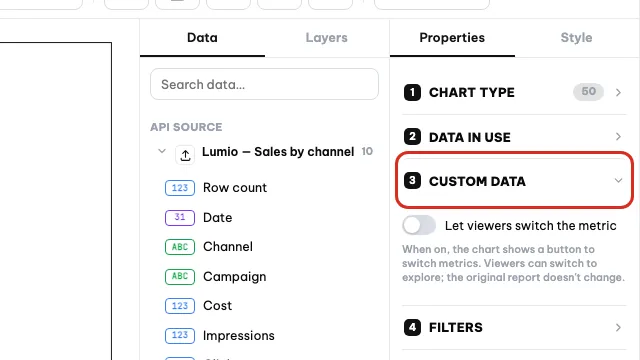Screen dimensions: 640x360
Task: Collapse the Lumio Sales by channel source
Action: [x=162, y=151]
